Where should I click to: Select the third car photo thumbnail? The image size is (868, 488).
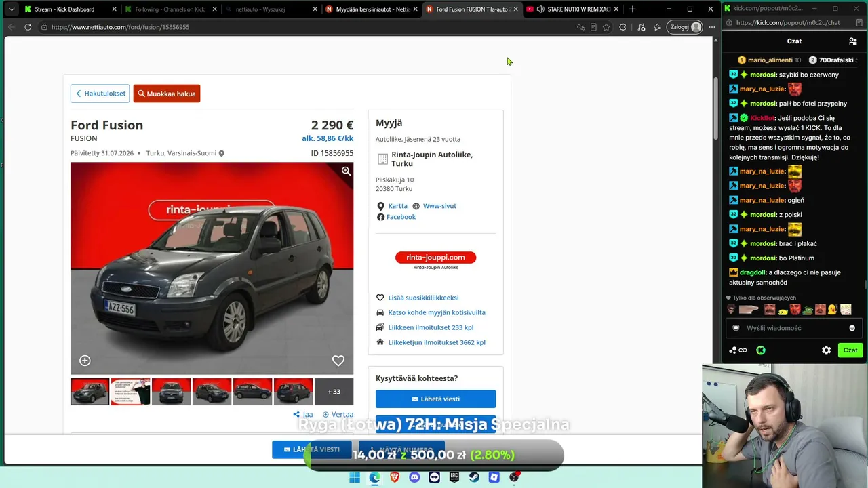(171, 392)
